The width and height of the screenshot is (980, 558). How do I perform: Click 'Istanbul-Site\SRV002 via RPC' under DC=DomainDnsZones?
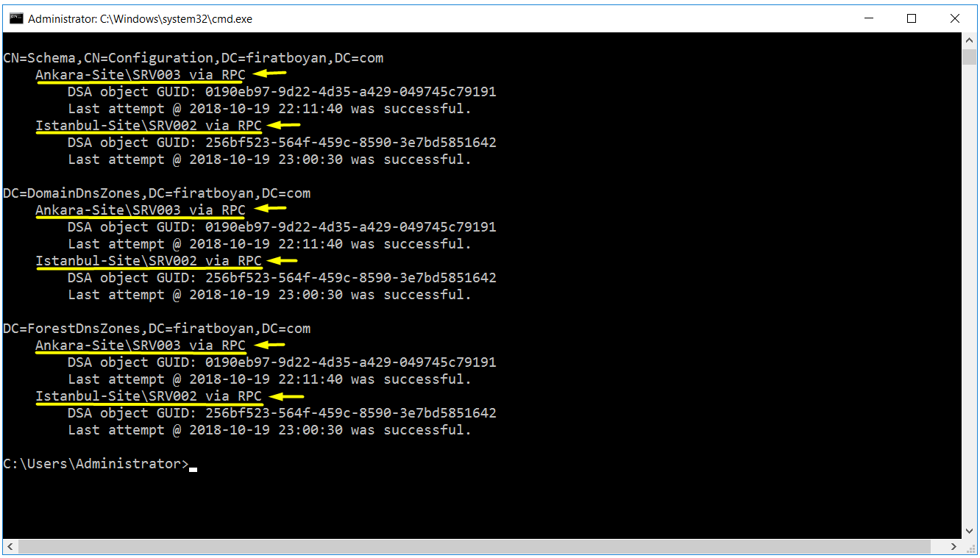click(149, 261)
